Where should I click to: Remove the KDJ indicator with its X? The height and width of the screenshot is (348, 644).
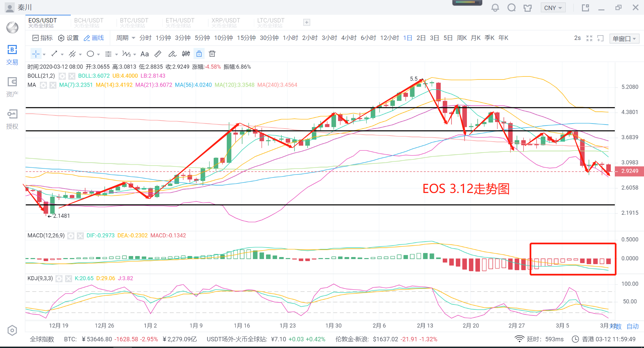pos(68,279)
